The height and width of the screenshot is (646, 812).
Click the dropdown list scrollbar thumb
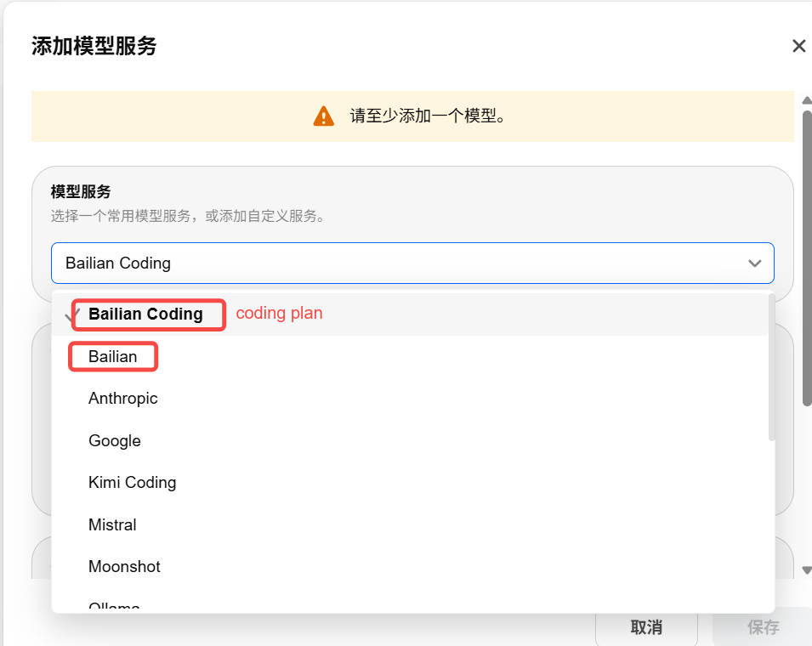(772, 365)
